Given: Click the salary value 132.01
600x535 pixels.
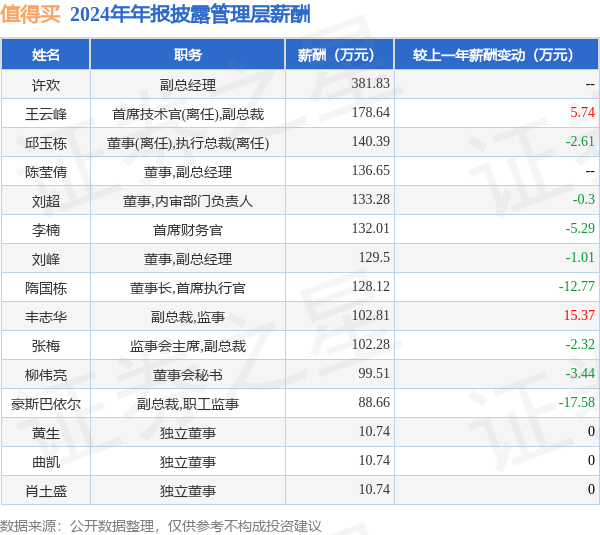Looking at the screenshot, I should 370,228.
